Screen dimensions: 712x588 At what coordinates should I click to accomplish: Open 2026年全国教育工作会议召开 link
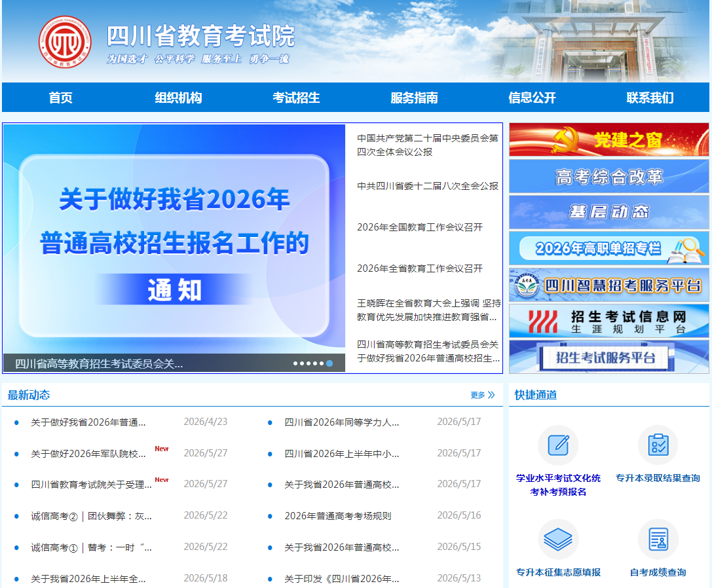pos(420,227)
